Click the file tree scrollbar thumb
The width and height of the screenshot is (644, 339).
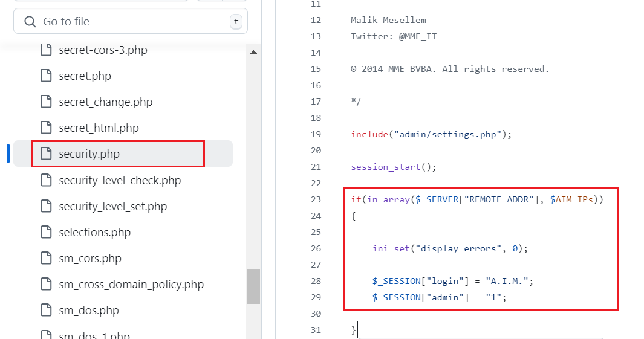click(x=253, y=286)
